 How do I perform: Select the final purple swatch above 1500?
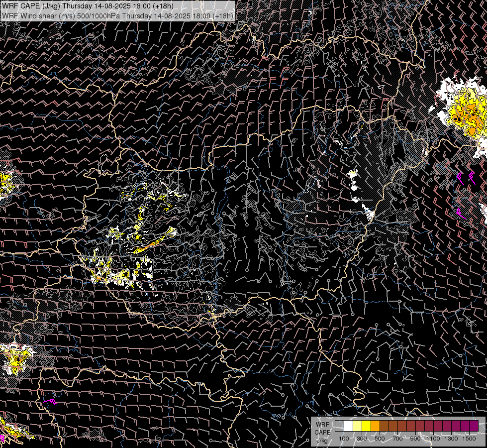tap(474, 426)
